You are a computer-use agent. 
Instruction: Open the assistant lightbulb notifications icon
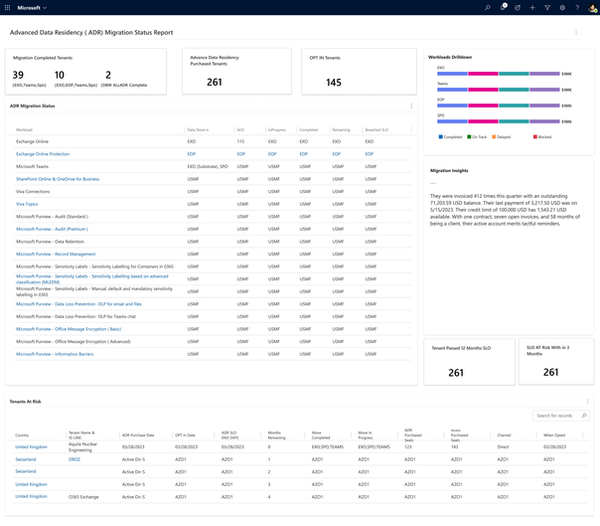pyautogui.click(x=503, y=7)
